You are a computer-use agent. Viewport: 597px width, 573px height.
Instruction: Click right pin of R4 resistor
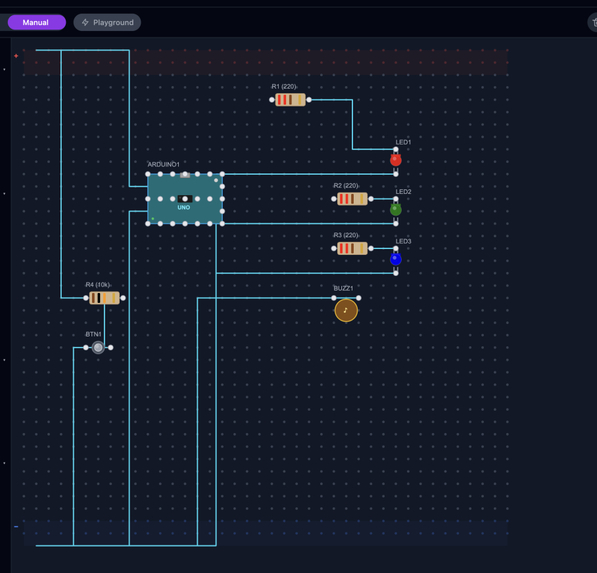point(123,298)
